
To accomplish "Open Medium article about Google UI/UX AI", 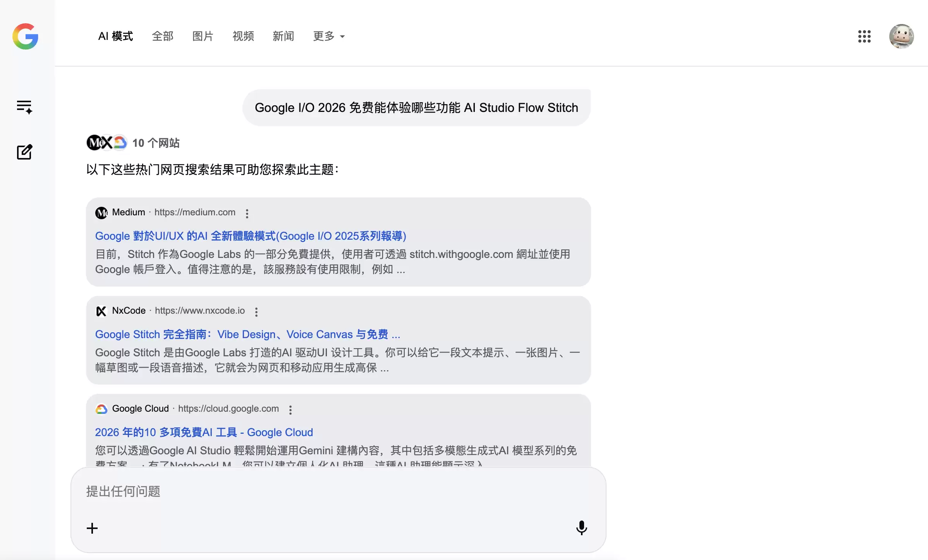I will click(x=251, y=236).
